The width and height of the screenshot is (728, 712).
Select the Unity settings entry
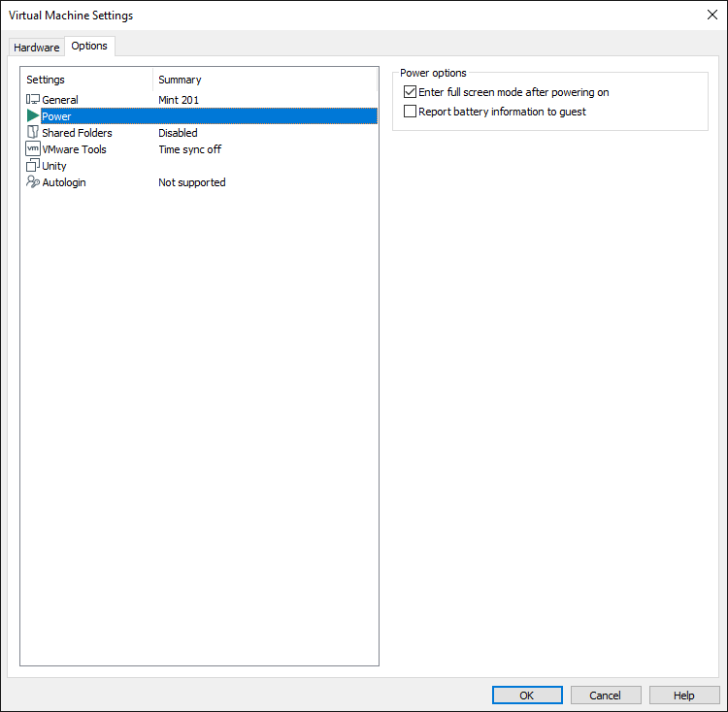click(x=201, y=166)
